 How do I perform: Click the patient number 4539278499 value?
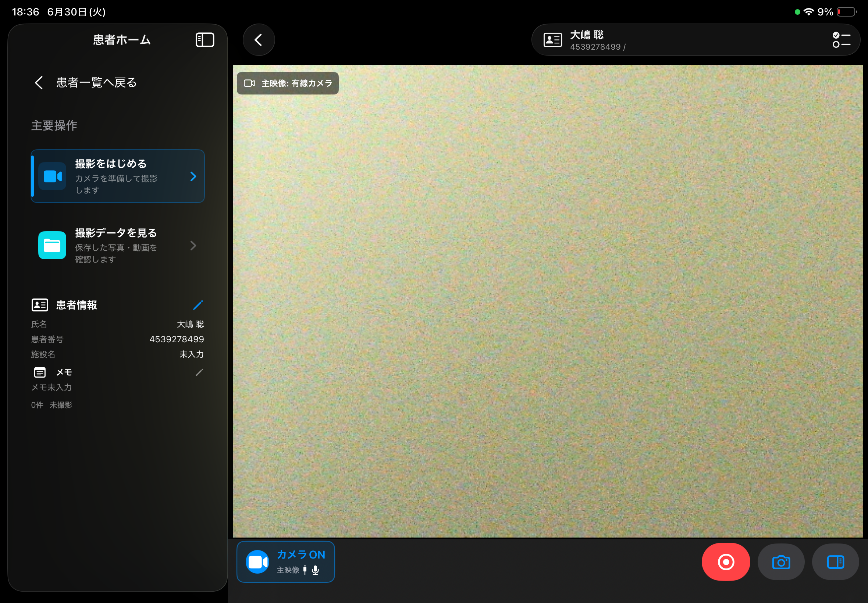tap(177, 339)
